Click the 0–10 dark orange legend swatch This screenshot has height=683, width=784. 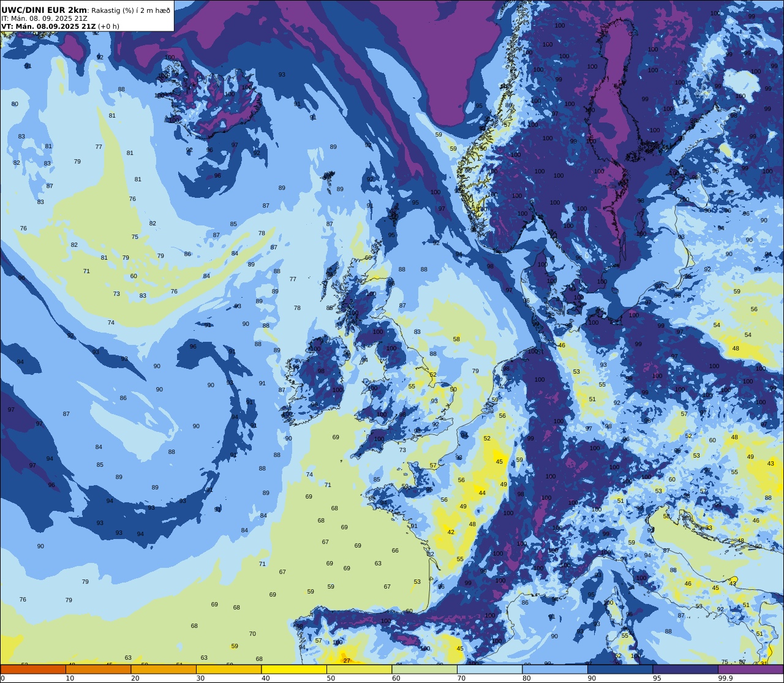tap(33, 669)
